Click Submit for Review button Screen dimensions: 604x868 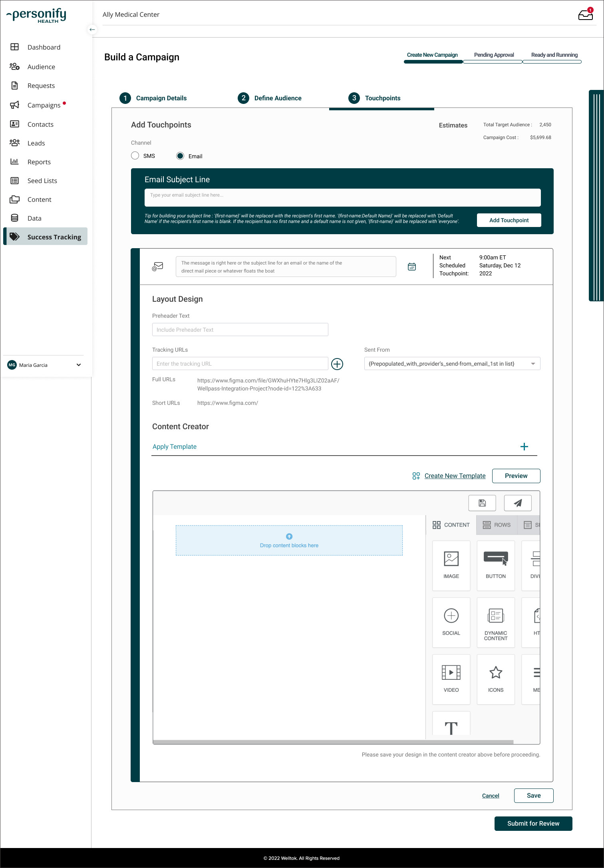[533, 824]
